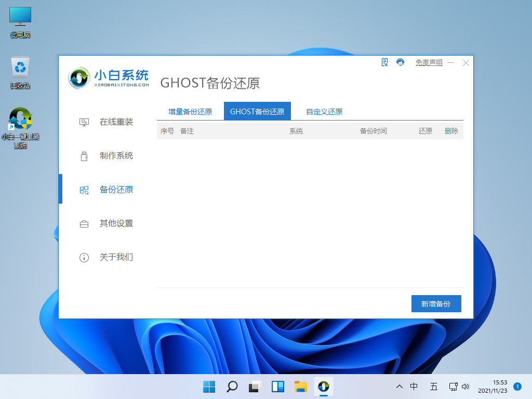Click the 删除 column header
532x399 pixels.
(x=451, y=131)
